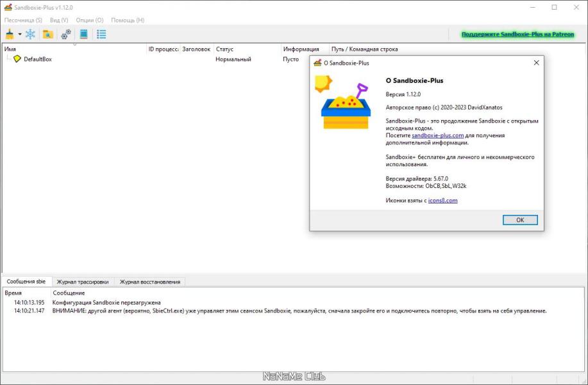
Task: Sort by the Имя column header
Action: coord(74,49)
